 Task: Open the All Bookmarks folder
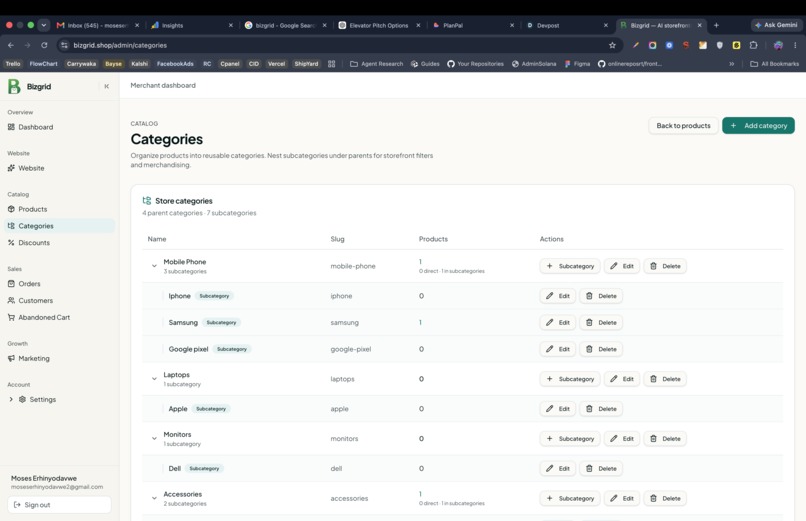[x=775, y=64]
